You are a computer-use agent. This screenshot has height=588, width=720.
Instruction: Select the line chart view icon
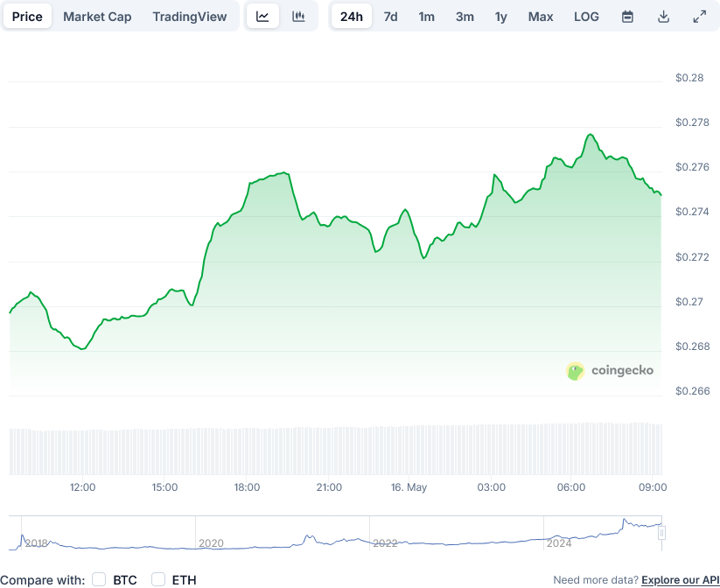(262, 16)
